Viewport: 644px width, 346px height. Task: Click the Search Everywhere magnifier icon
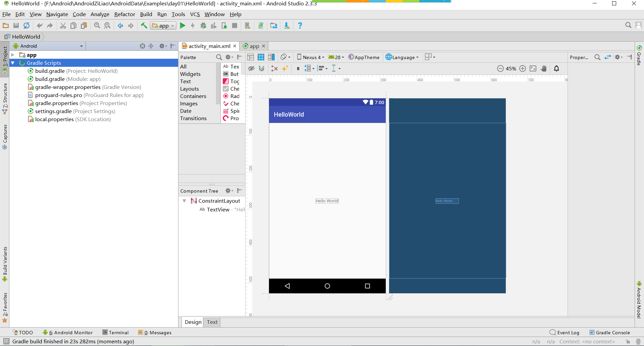tap(628, 25)
